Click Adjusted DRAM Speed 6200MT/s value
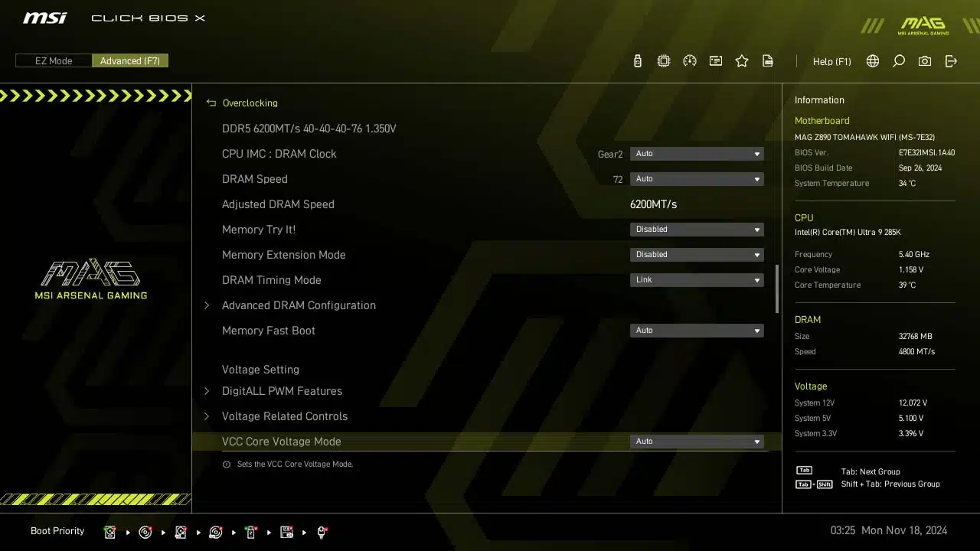This screenshot has width=980, height=551. pyautogui.click(x=653, y=204)
